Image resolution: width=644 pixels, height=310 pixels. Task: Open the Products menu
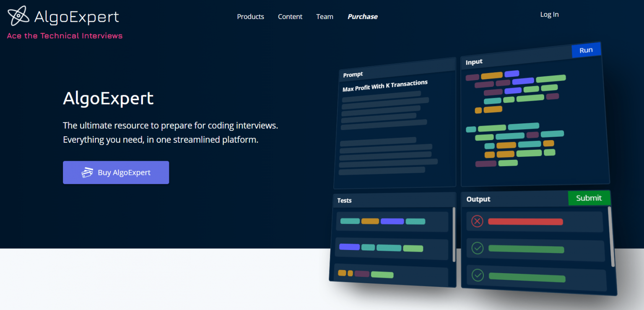click(x=250, y=16)
